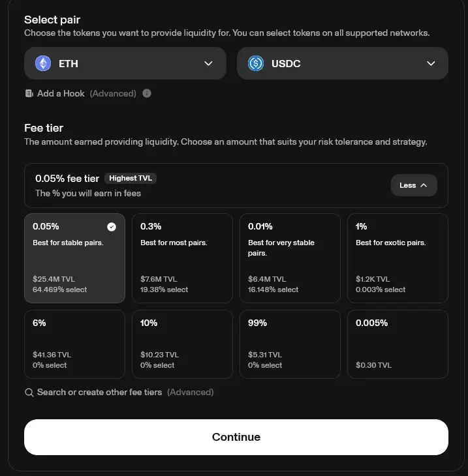This screenshot has width=468, height=476.
Task: Select the 99% fee tier card
Action: coord(290,344)
